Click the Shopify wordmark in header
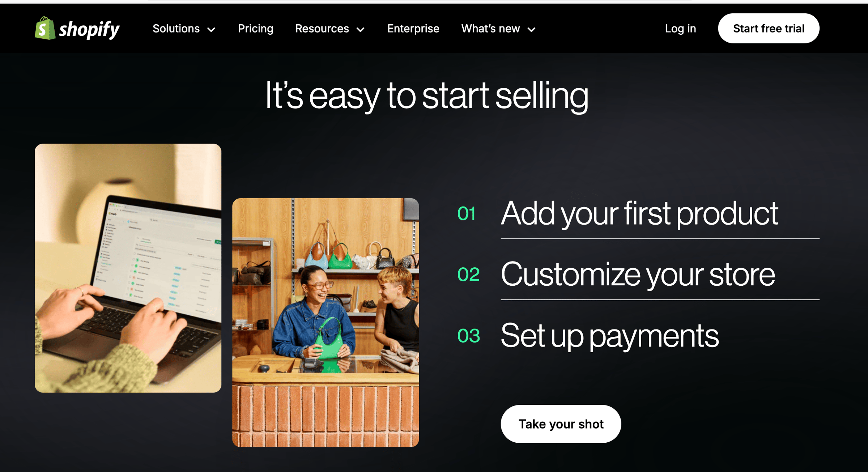Screen dimensions: 868x472 pos(89,29)
